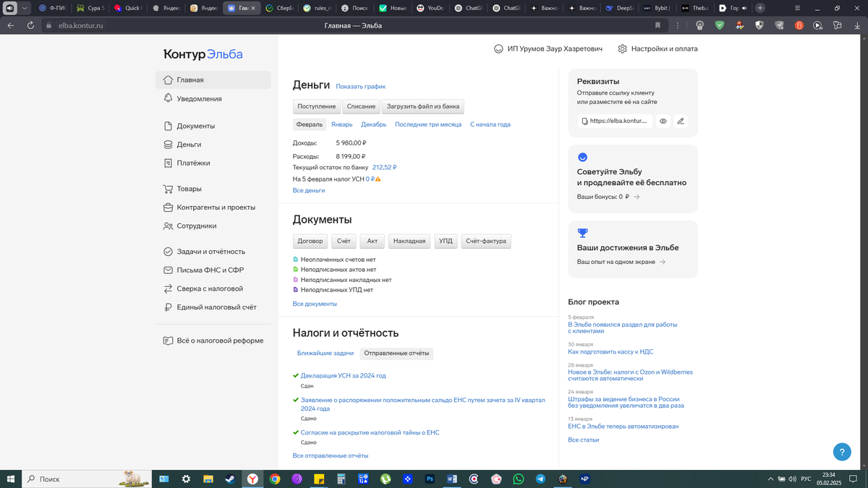The width and height of the screenshot is (868, 488).
Task: Select the С начала года period
Action: 490,124
